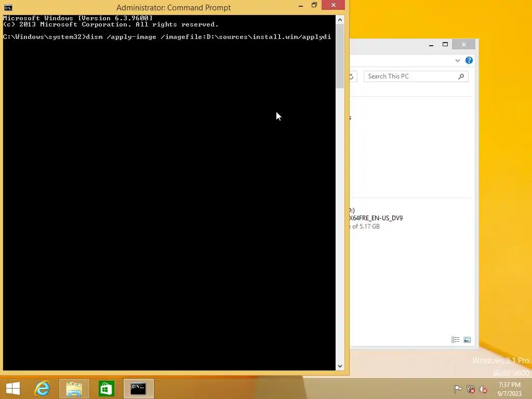
Task: Switch to File Explorer in the taskbar
Action: point(74,389)
